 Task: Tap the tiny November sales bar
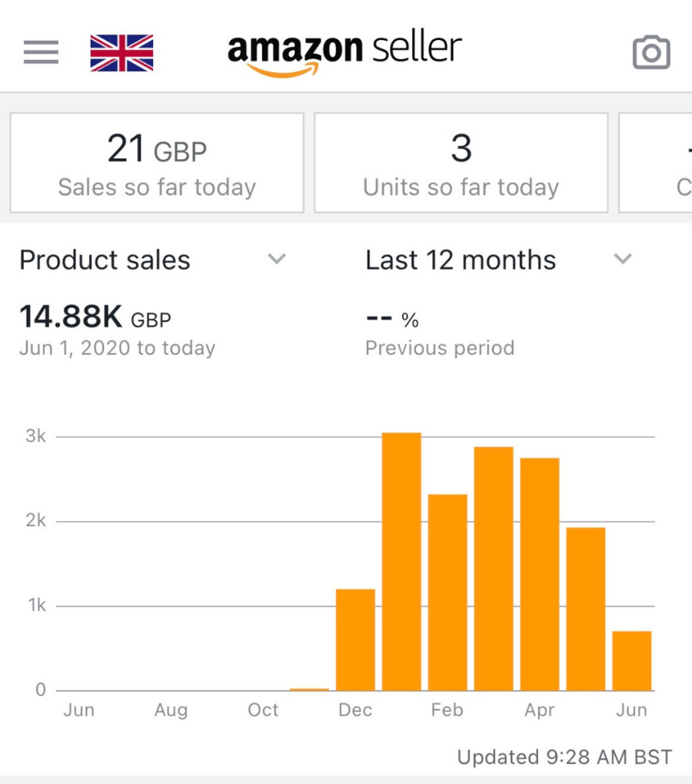click(x=309, y=689)
